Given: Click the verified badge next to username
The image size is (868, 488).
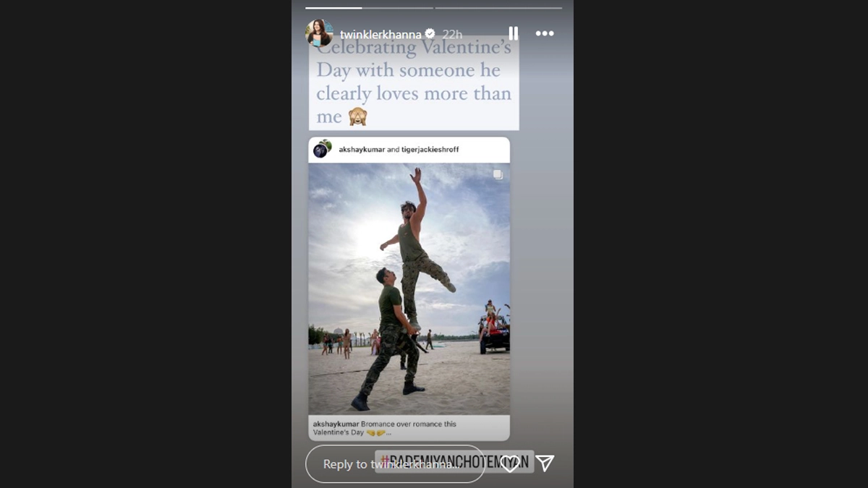Looking at the screenshot, I should coord(430,33).
